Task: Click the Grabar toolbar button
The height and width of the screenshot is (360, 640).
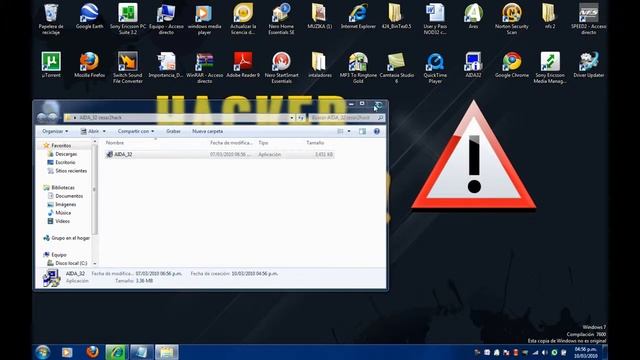Action: (x=173, y=131)
